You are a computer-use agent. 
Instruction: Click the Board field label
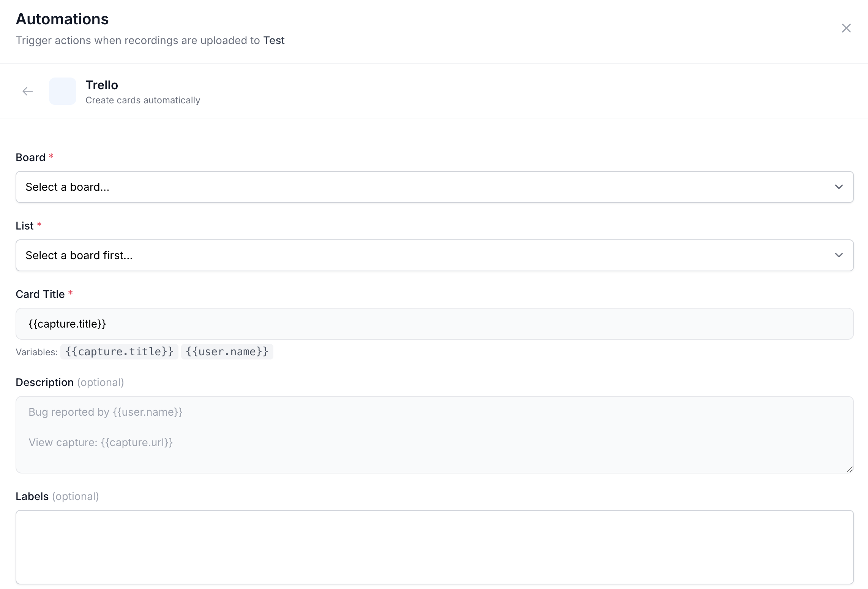click(x=30, y=157)
